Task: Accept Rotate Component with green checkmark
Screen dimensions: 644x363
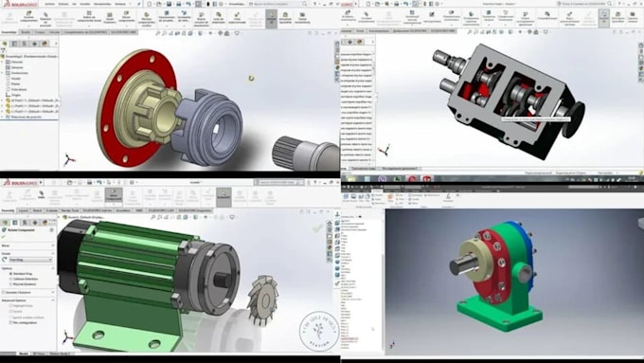Action: [4, 236]
